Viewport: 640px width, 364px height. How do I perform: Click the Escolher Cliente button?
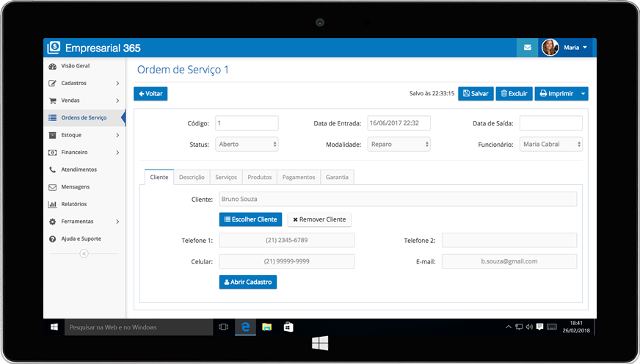point(250,219)
